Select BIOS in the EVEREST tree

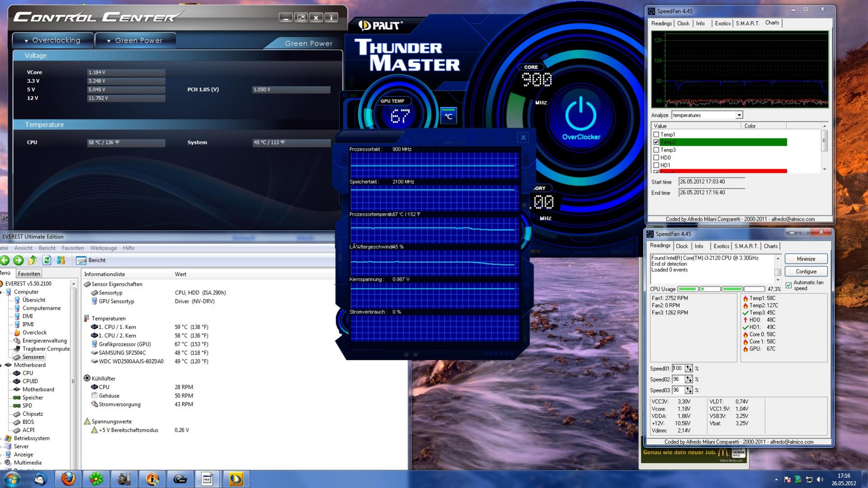pos(28,422)
